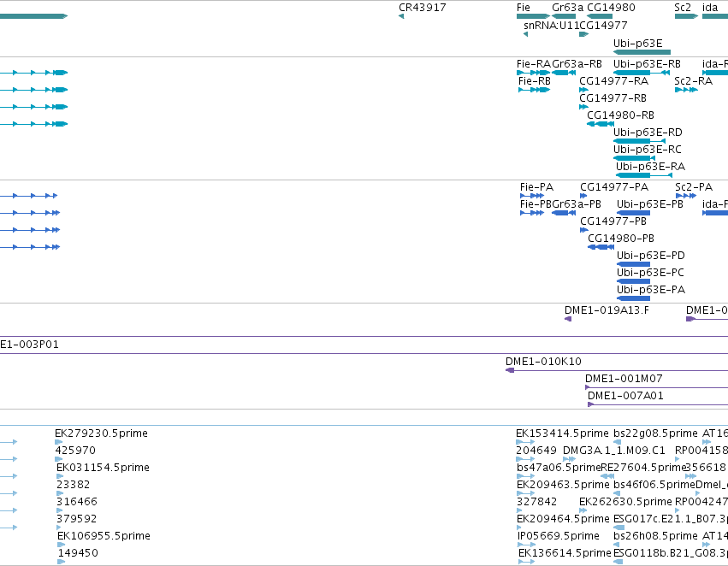Click the Ubi-p63E-PA protein bar
728x566 pixels.
point(634,298)
